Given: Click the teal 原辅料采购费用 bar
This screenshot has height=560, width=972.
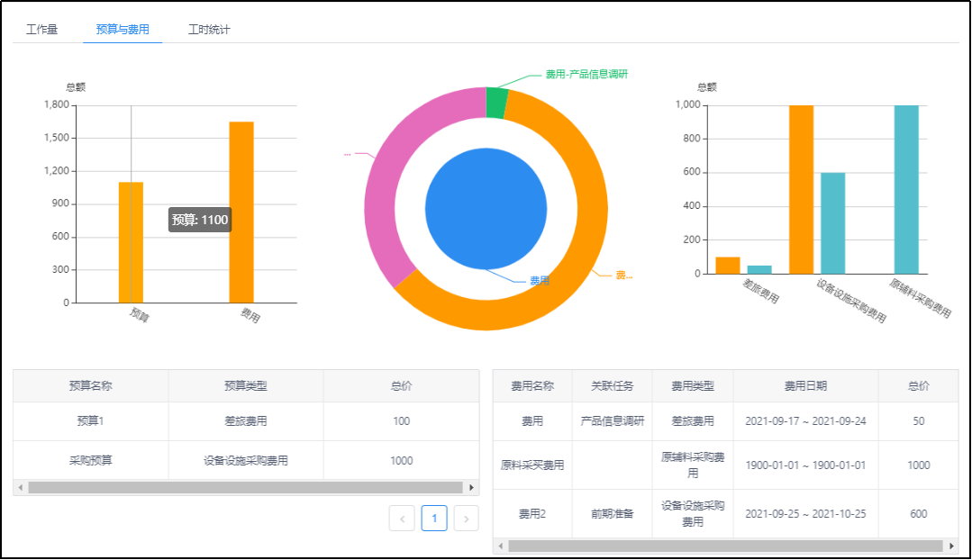Looking at the screenshot, I should pyautogui.click(x=906, y=189).
